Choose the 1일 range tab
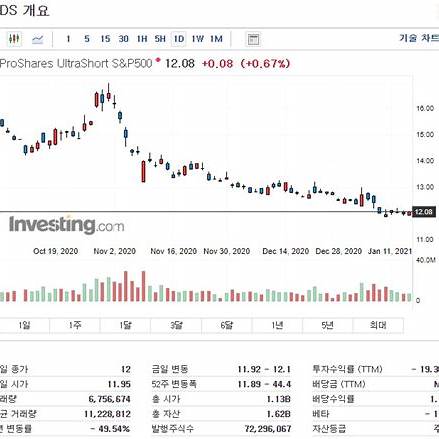This screenshot has height=439, width=439. 25,325
